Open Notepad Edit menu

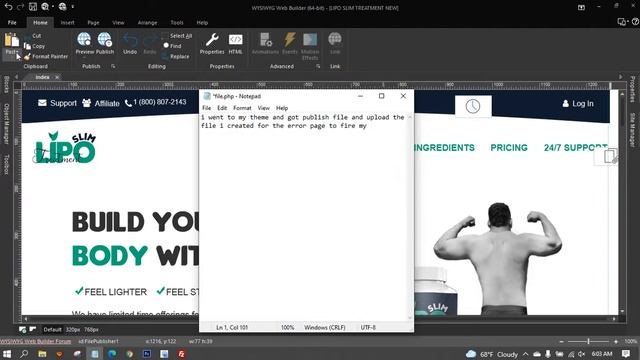[x=222, y=108]
